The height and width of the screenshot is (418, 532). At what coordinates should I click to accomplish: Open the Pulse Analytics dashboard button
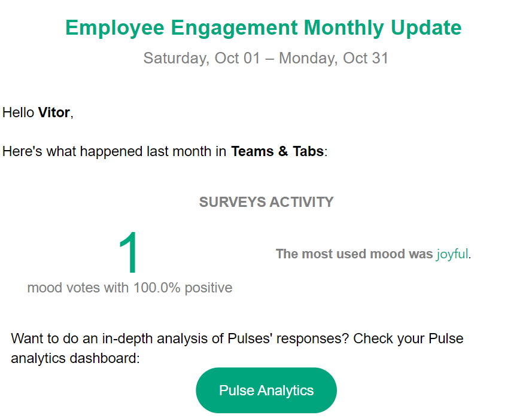(x=266, y=390)
